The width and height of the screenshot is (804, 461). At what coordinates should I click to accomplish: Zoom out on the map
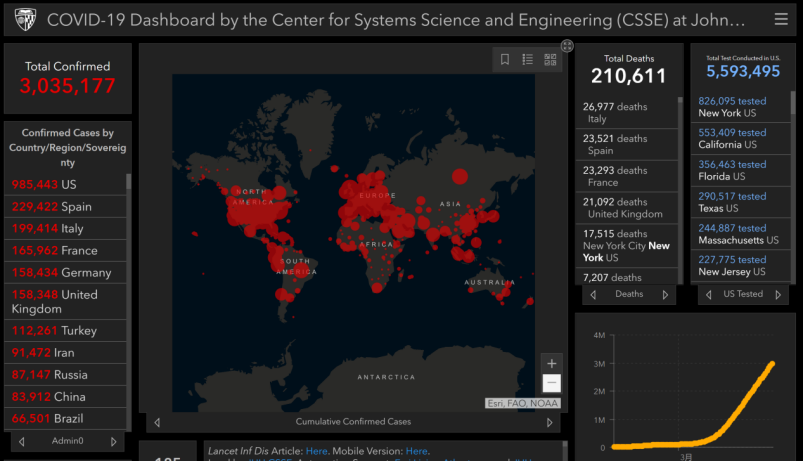pos(552,383)
